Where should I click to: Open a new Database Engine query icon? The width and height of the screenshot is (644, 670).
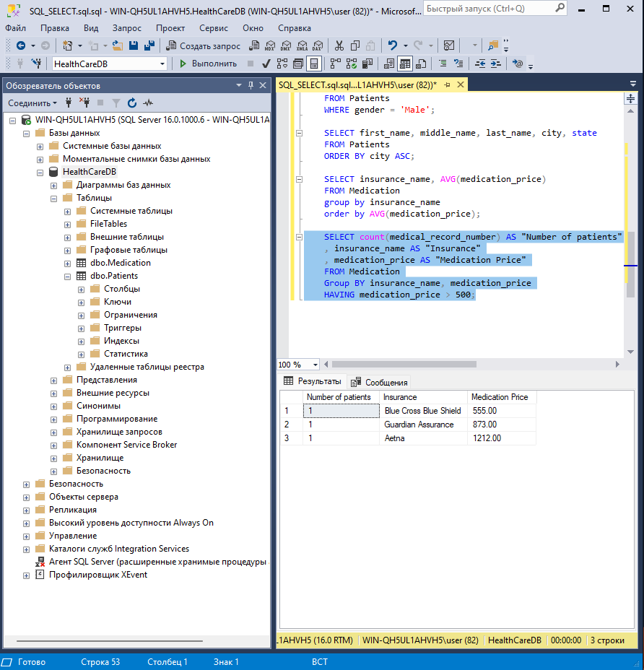coord(254,45)
